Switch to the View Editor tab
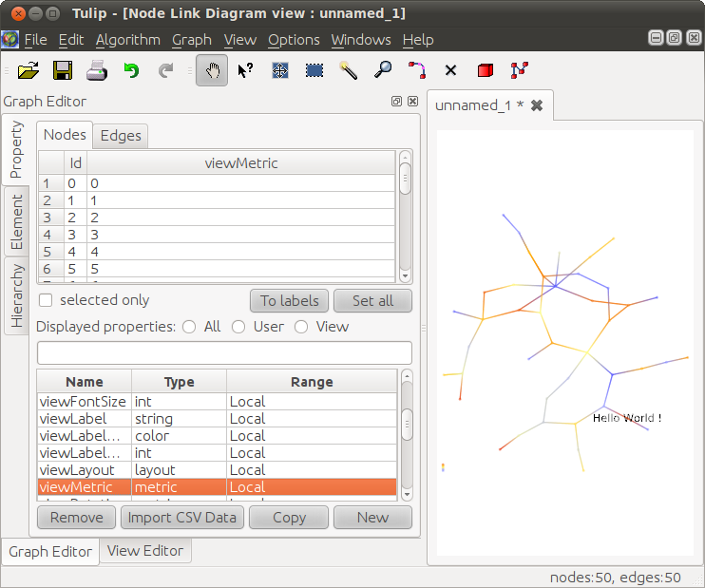This screenshot has width=705, height=588. point(145,551)
